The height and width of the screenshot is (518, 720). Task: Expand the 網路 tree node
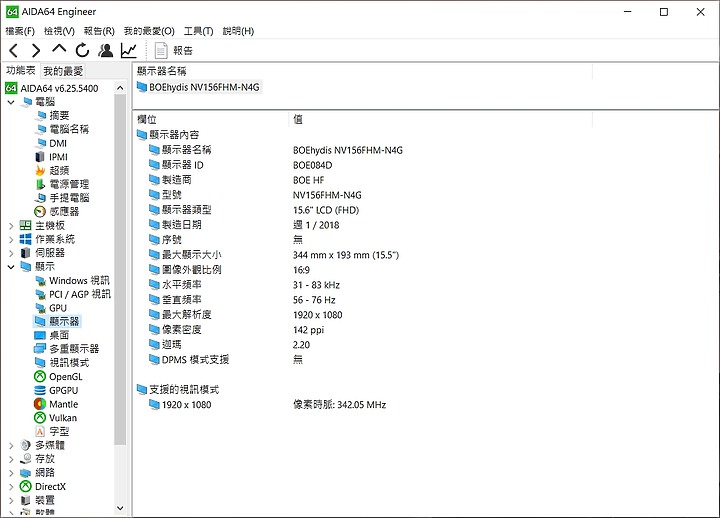11,473
